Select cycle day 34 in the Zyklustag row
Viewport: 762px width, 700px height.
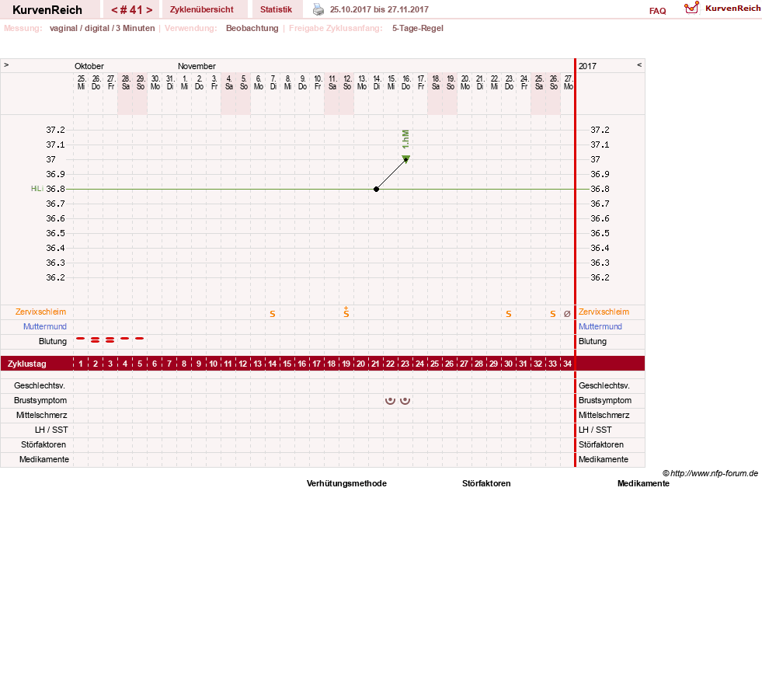[567, 364]
